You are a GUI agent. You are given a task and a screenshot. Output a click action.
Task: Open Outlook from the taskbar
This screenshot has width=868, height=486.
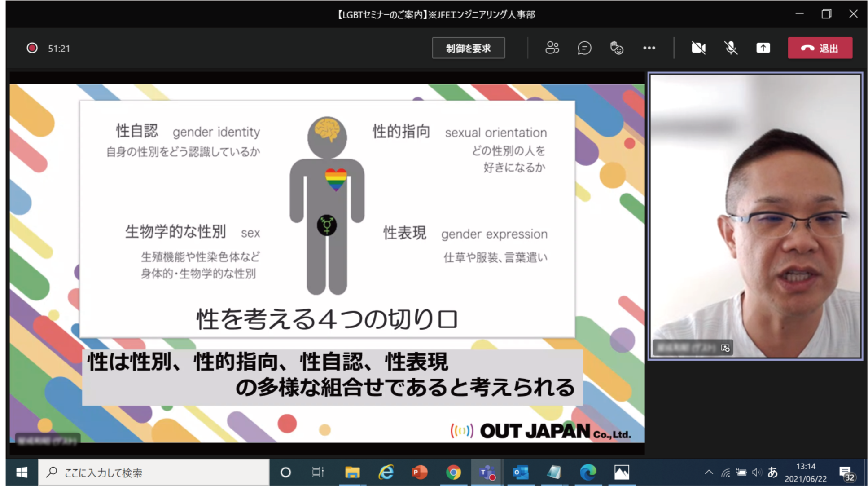(521, 473)
